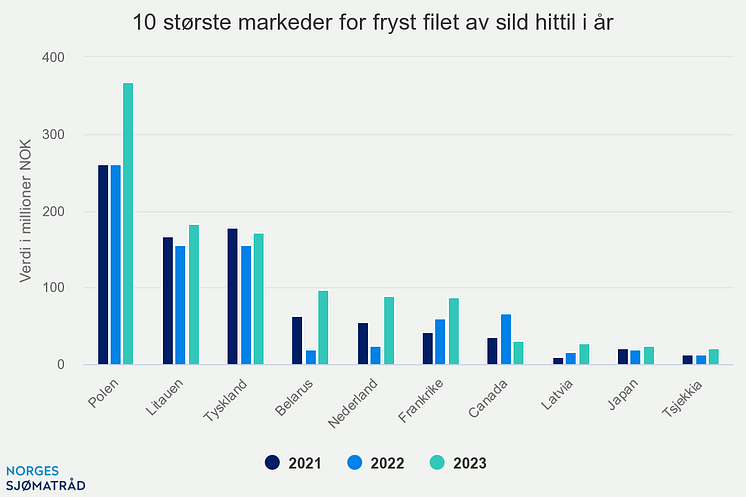Select Frankrike's 2022 blue bar
This screenshot has width=746, height=497.
(440, 342)
